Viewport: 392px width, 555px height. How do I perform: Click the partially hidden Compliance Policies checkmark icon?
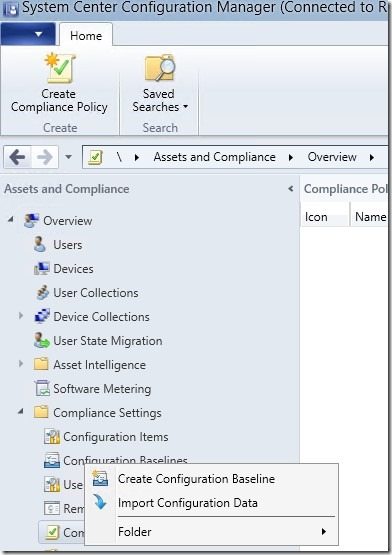pyautogui.click(x=52, y=532)
